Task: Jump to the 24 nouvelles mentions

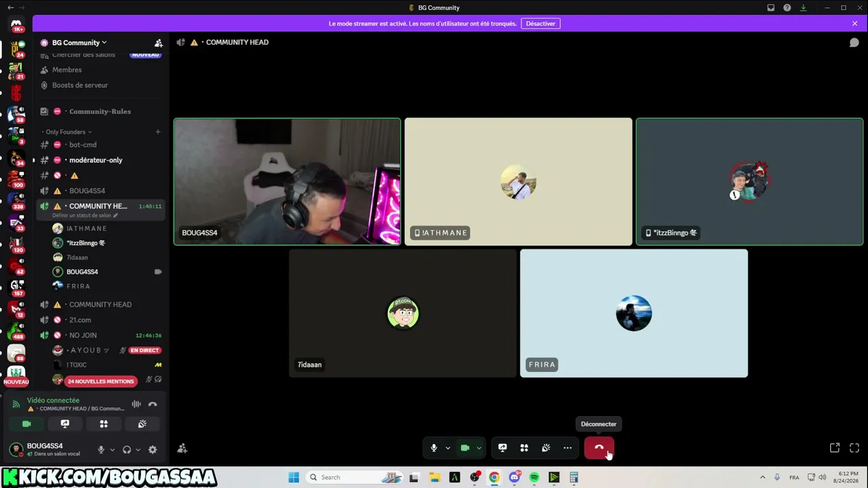Action: pos(100,382)
